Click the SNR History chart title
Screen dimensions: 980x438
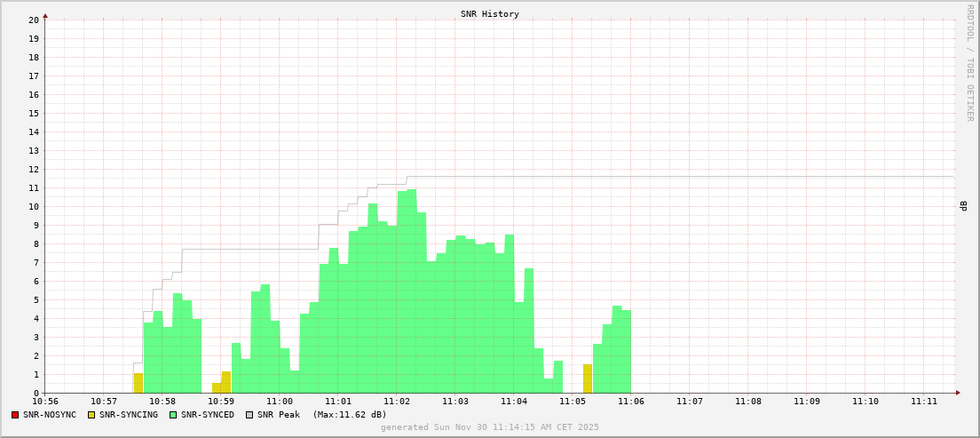point(489,14)
